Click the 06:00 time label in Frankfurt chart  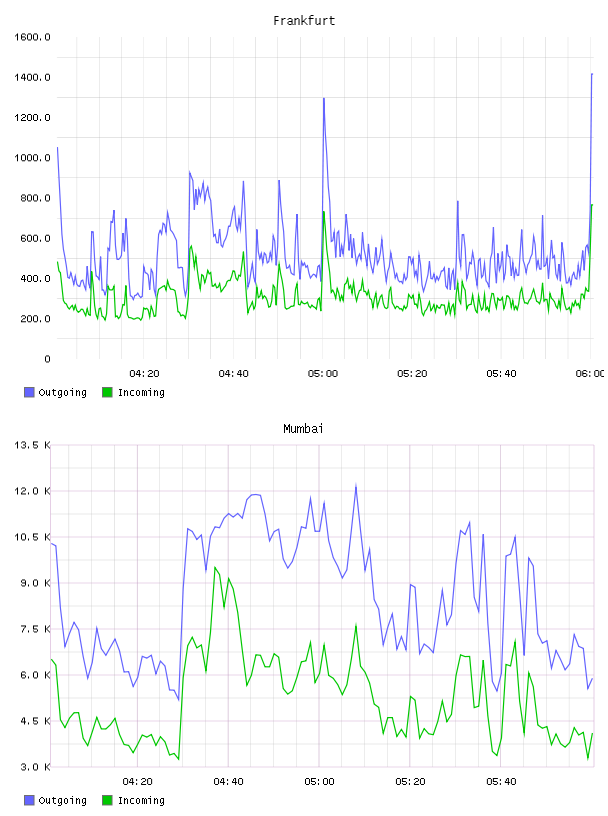[590, 374]
